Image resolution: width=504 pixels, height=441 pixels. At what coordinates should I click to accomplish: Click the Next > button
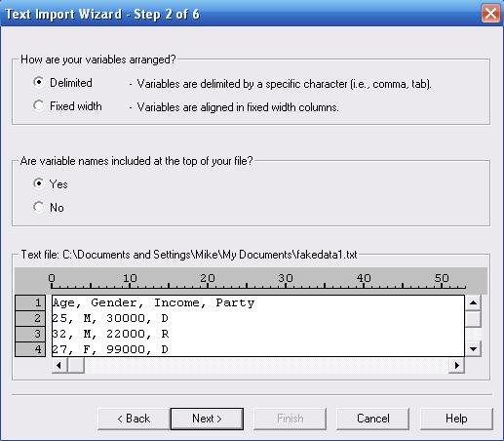click(x=207, y=419)
